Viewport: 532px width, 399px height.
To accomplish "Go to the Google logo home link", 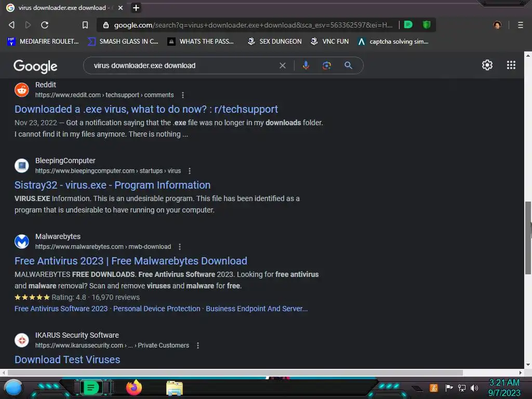I will tap(35, 66).
